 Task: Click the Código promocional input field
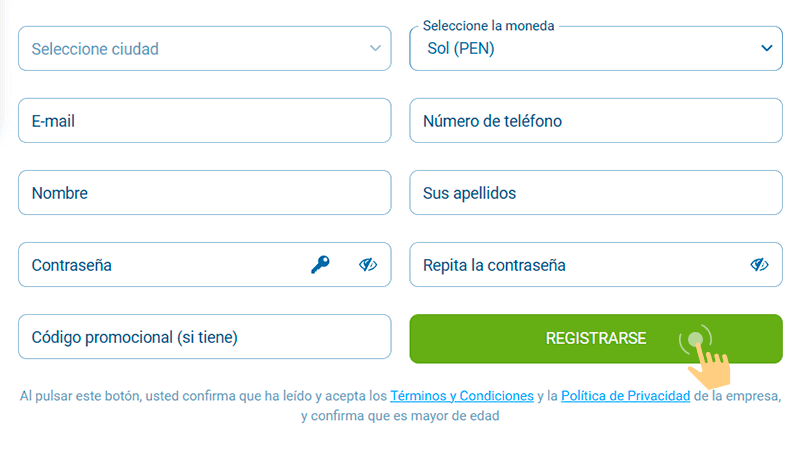point(204,337)
